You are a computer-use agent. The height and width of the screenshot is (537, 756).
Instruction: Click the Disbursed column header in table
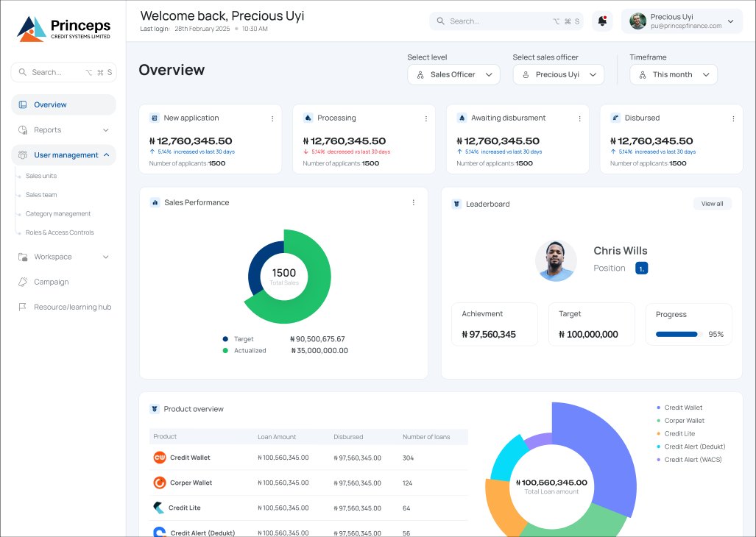click(348, 437)
